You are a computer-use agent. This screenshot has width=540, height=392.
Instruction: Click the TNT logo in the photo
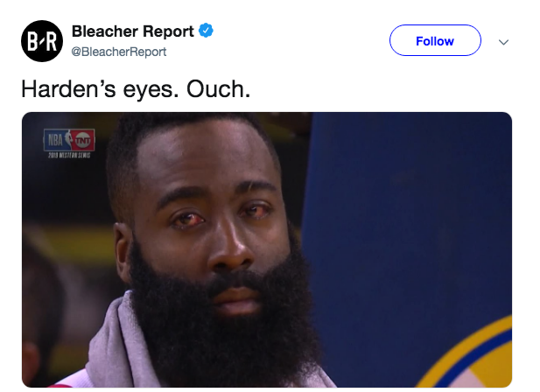(x=82, y=138)
